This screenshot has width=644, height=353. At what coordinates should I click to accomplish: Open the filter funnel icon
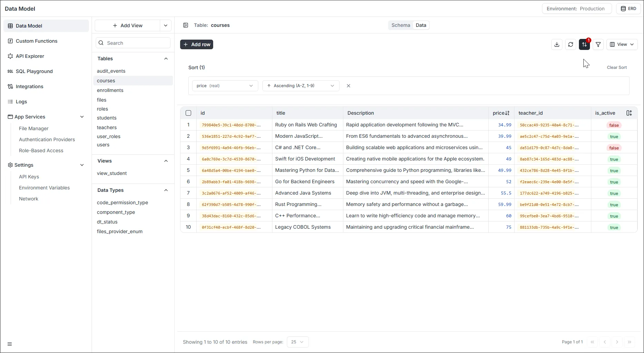[x=598, y=44]
